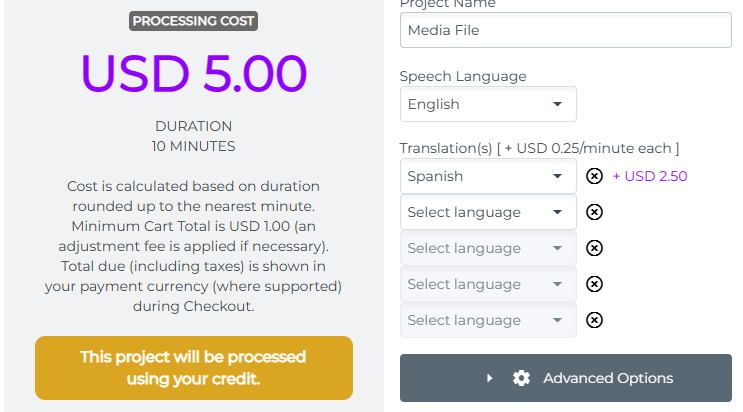Click the + USD 2.50 surcharge label
The image size is (743, 412).
click(650, 176)
